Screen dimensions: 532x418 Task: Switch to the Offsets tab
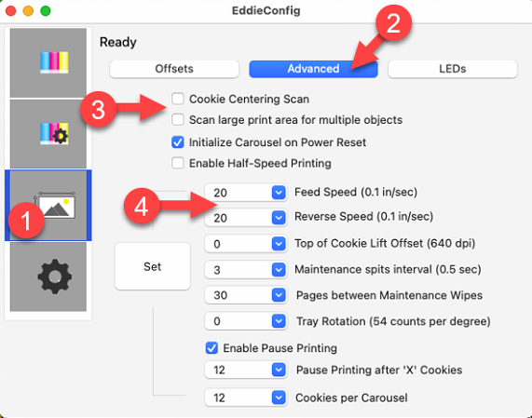tap(174, 69)
